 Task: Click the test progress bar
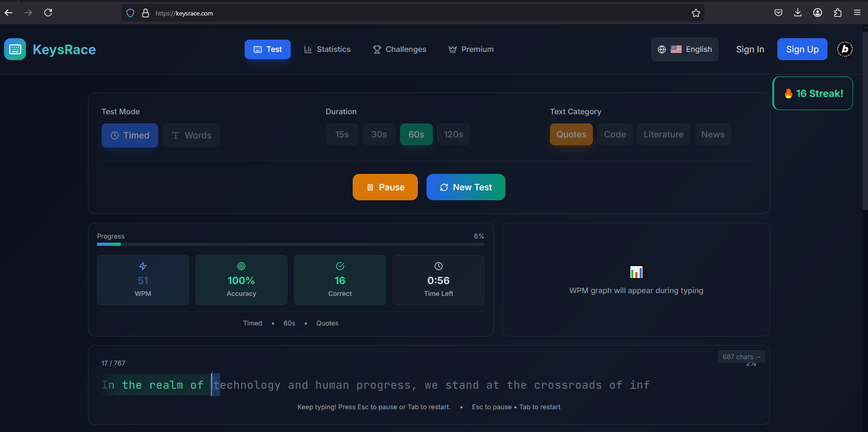(291, 244)
